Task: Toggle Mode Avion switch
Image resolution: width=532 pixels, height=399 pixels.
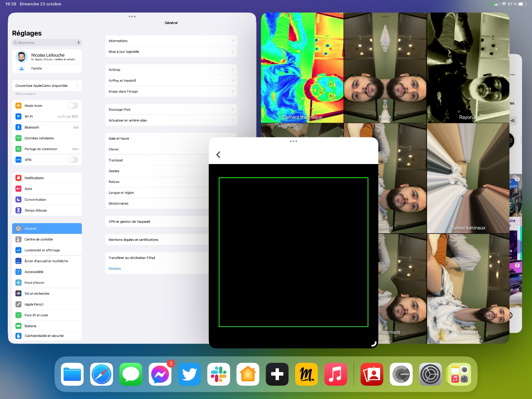Action: 73,106
